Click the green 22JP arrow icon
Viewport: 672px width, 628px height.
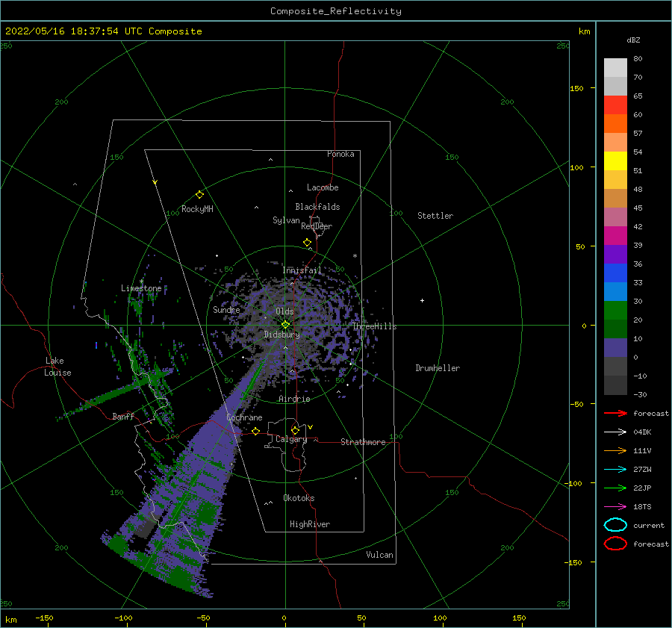(615, 488)
